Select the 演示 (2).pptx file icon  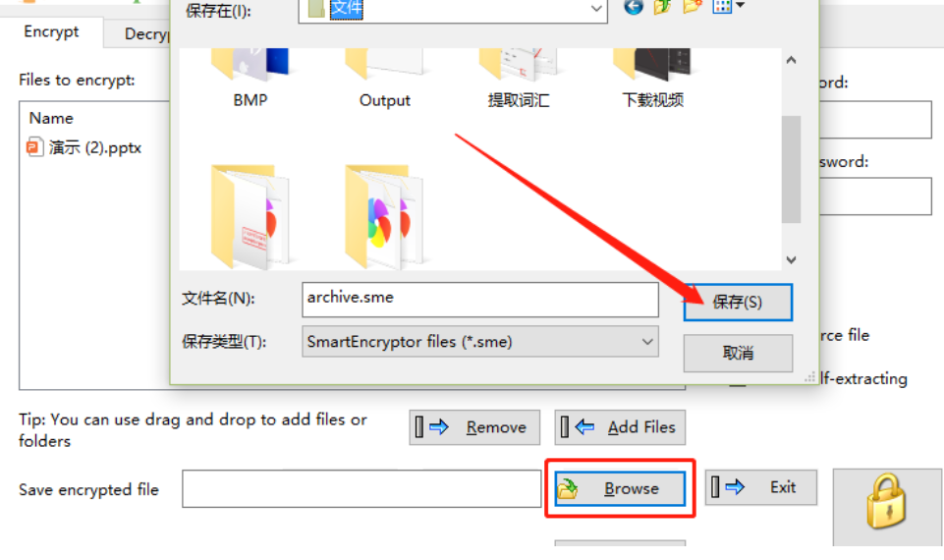point(35,147)
